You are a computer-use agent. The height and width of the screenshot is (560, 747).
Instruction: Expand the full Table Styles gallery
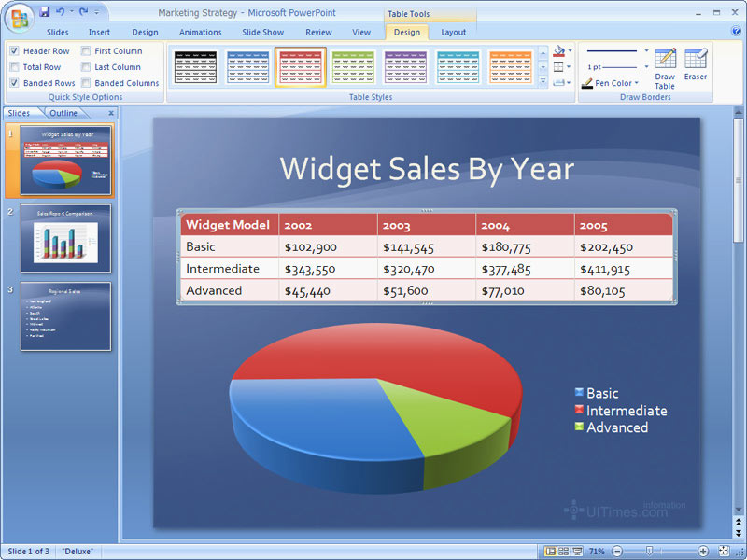pos(543,82)
